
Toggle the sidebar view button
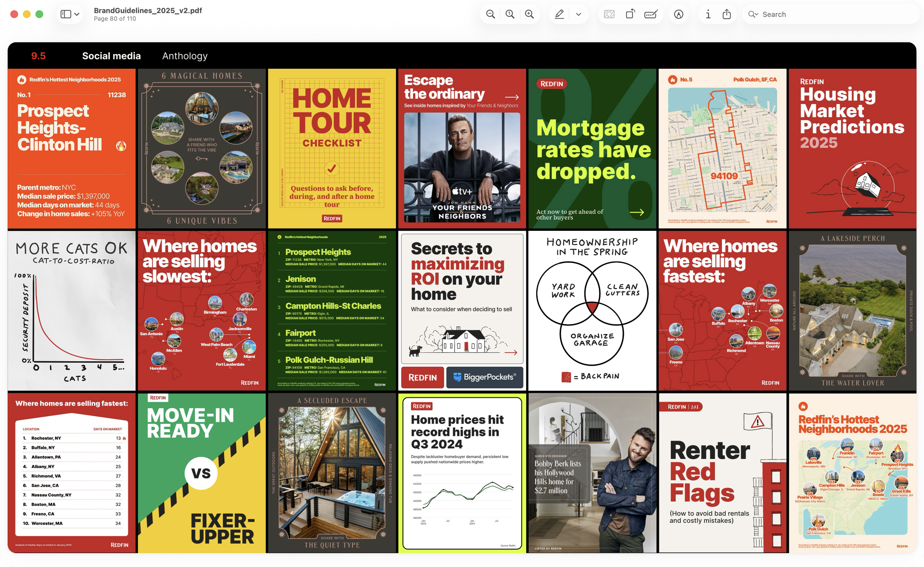click(x=66, y=14)
